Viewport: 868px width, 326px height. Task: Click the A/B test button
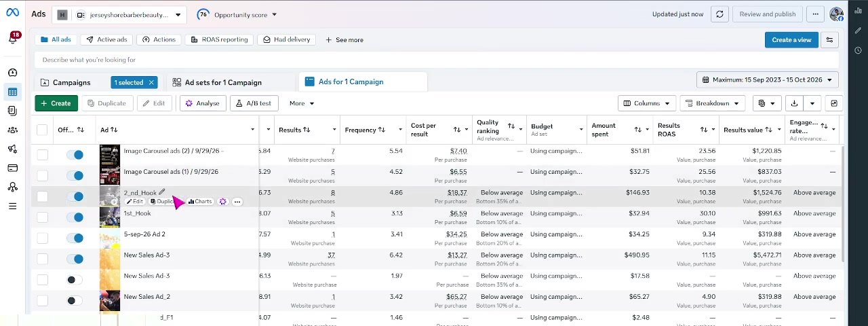point(254,103)
